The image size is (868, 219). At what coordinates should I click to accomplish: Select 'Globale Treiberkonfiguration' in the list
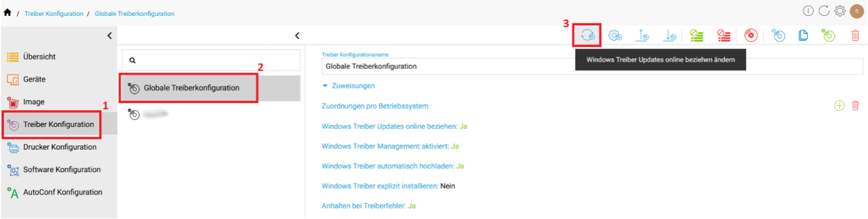211,88
